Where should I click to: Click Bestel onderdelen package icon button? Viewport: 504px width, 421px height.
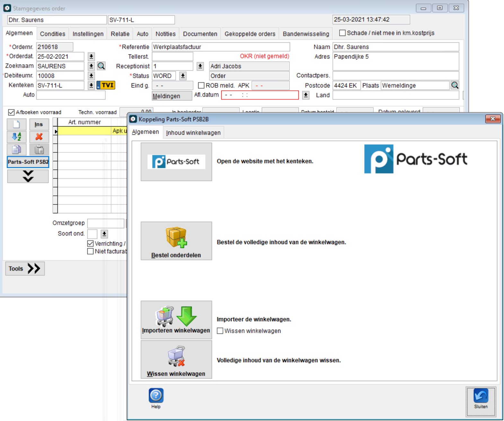pos(176,241)
